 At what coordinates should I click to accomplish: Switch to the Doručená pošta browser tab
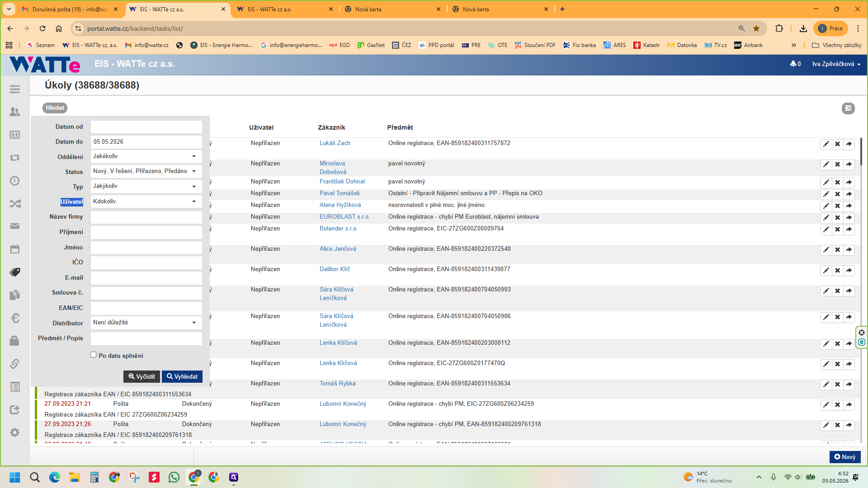[69, 9]
